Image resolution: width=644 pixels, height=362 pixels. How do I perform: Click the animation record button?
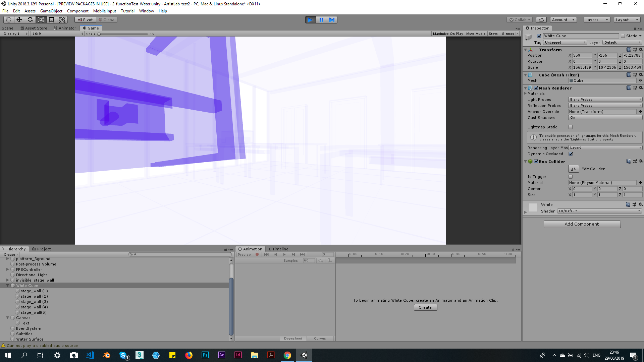point(257,254)
